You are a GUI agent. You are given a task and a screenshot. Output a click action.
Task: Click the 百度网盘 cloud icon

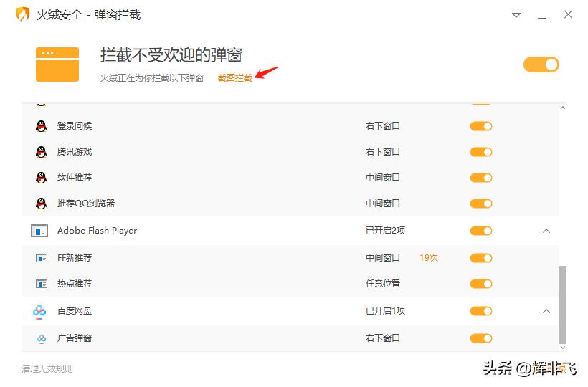tap(39, 311)
